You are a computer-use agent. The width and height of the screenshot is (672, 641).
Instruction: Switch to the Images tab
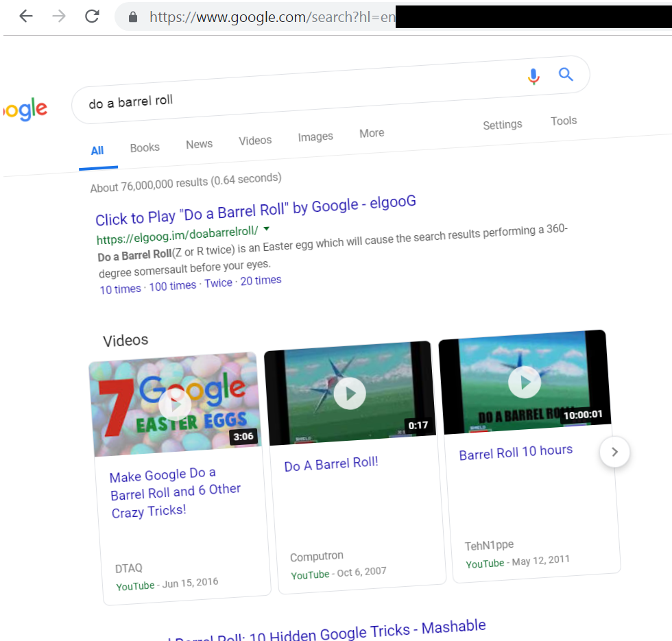point(315,137)
